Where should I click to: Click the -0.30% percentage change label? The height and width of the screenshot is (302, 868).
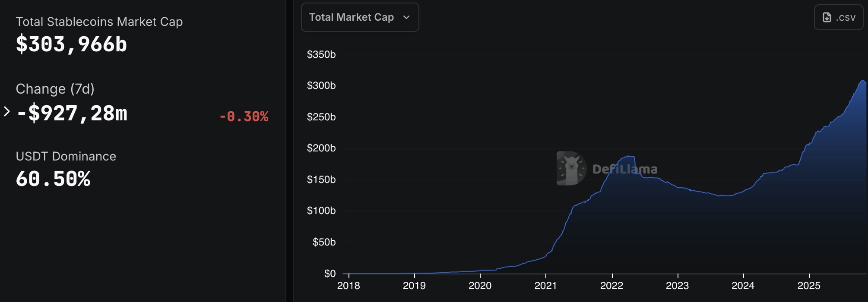tap(244, 116)
